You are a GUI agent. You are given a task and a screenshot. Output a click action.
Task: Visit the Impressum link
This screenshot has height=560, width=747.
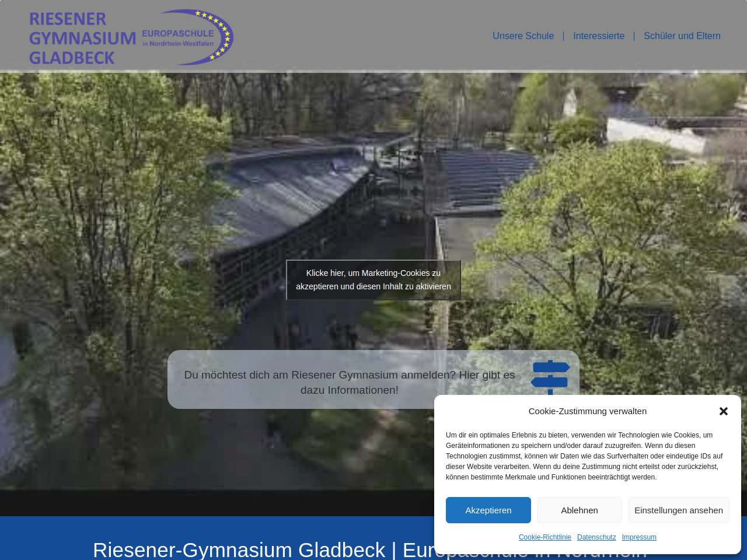[x=638, y=537]
